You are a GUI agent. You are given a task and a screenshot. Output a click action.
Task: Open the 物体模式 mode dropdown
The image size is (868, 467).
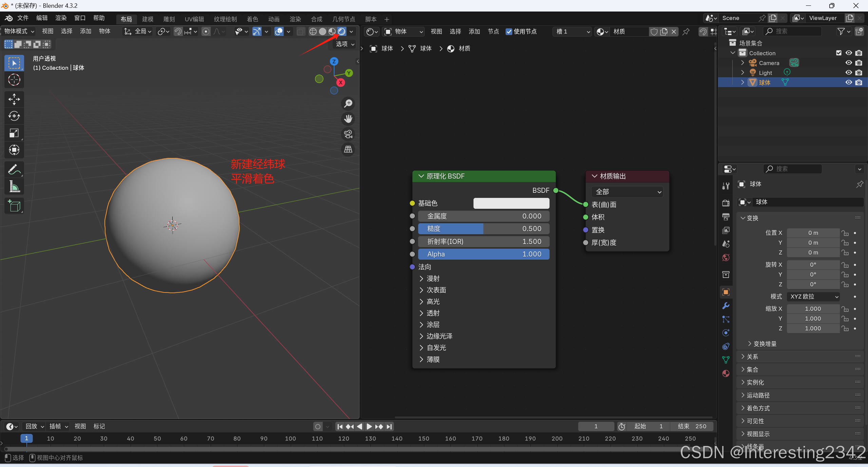[x=19, y=31]
